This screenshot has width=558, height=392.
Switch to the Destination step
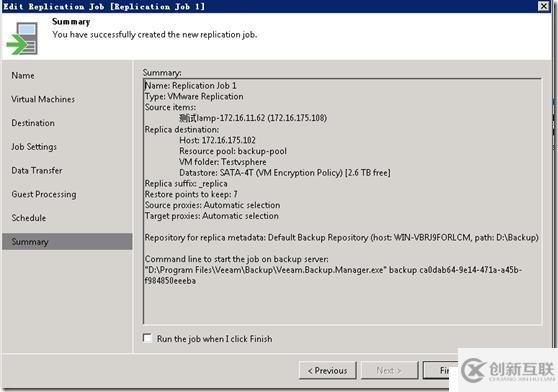click(33, 123)
